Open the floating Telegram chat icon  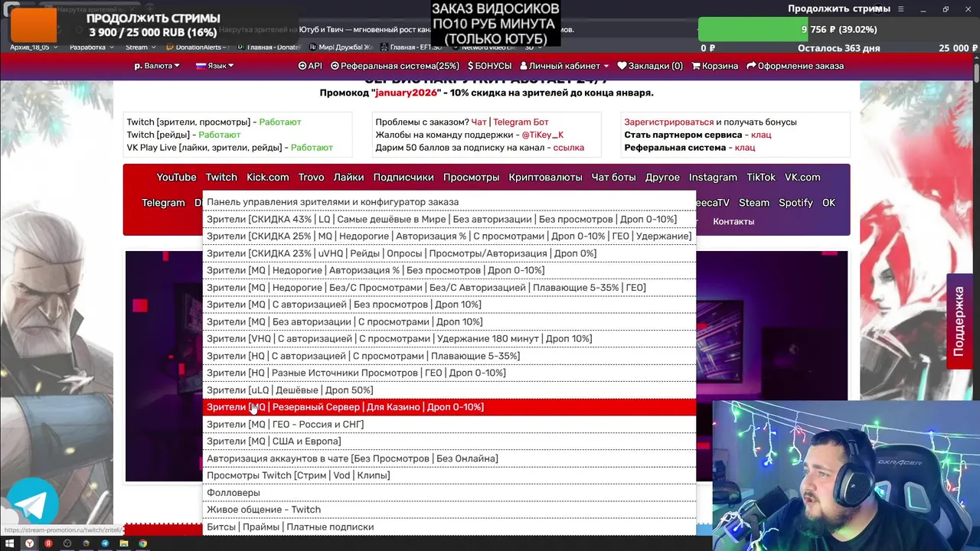click(x=31, y=502)
